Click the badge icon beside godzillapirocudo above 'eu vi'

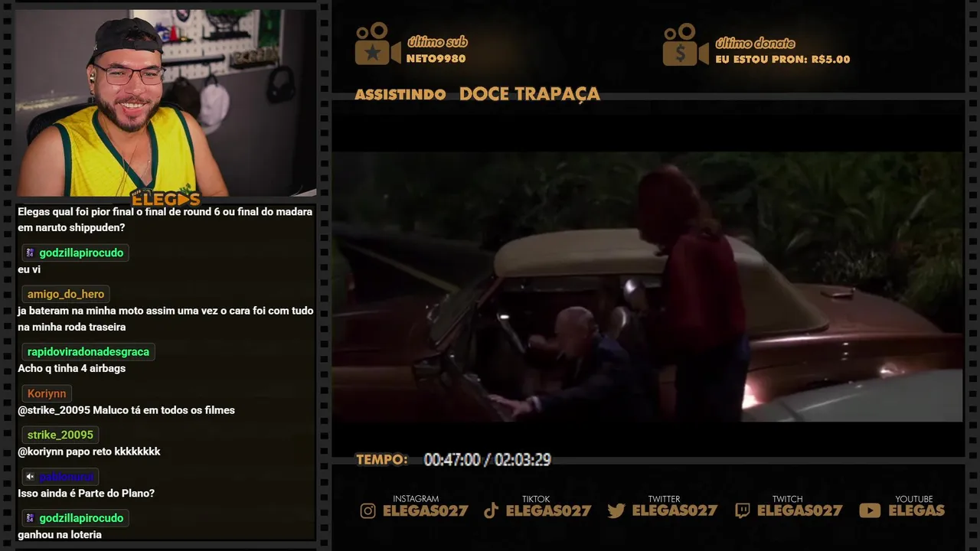(x=30, y=253)
